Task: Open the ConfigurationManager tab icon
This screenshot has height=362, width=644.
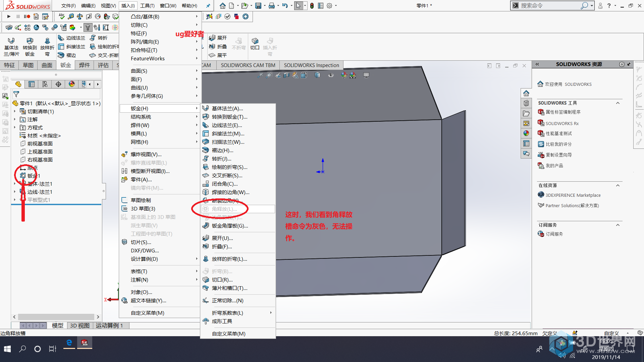Action: 45,84
